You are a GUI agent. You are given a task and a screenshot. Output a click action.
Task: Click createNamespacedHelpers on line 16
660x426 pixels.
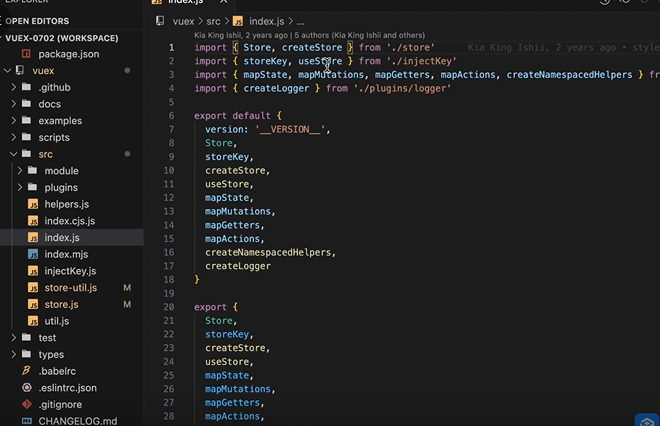pos(268,253)
